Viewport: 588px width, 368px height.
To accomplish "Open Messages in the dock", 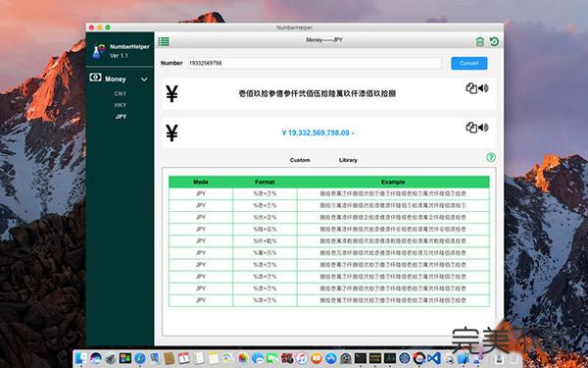I will tap(257, 358).
